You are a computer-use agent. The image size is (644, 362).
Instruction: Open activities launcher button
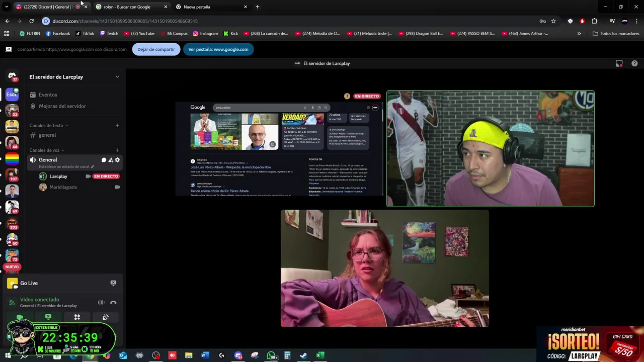(77, 317)
